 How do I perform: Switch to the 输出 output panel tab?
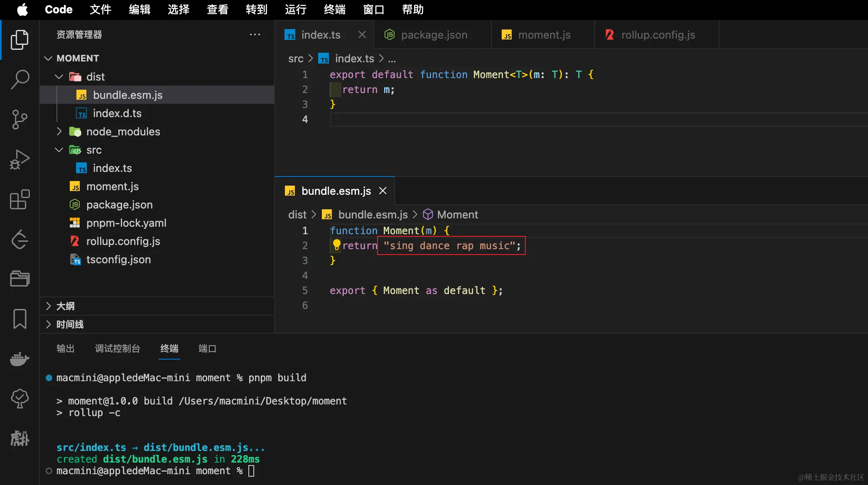tap(65, 348)
